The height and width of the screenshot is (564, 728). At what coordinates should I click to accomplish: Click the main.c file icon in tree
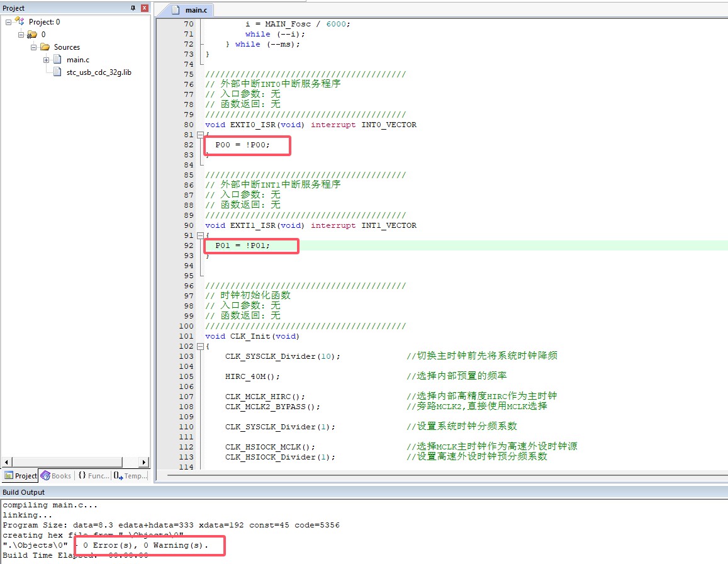click(57, 59)
